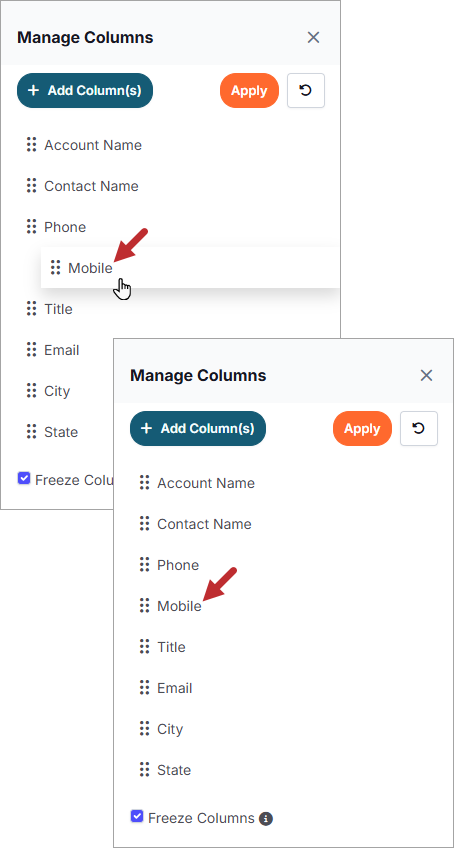
Task: Select the drag handle for State in front panel
Action: [144, 770]
